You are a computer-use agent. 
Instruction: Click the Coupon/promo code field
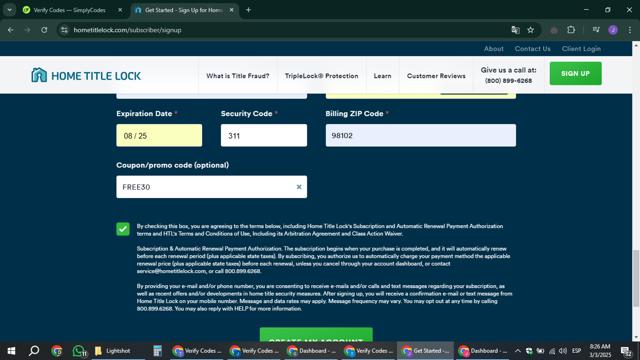click(x=211, y=187)
